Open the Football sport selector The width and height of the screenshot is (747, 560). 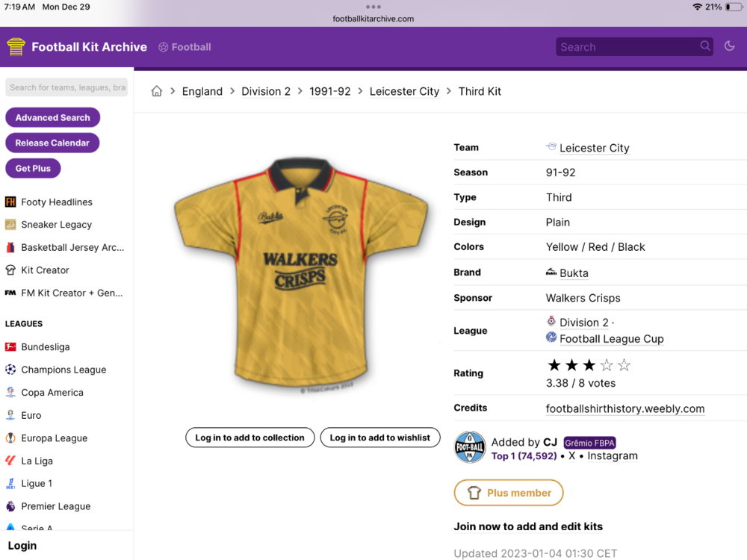click(185, 46)
